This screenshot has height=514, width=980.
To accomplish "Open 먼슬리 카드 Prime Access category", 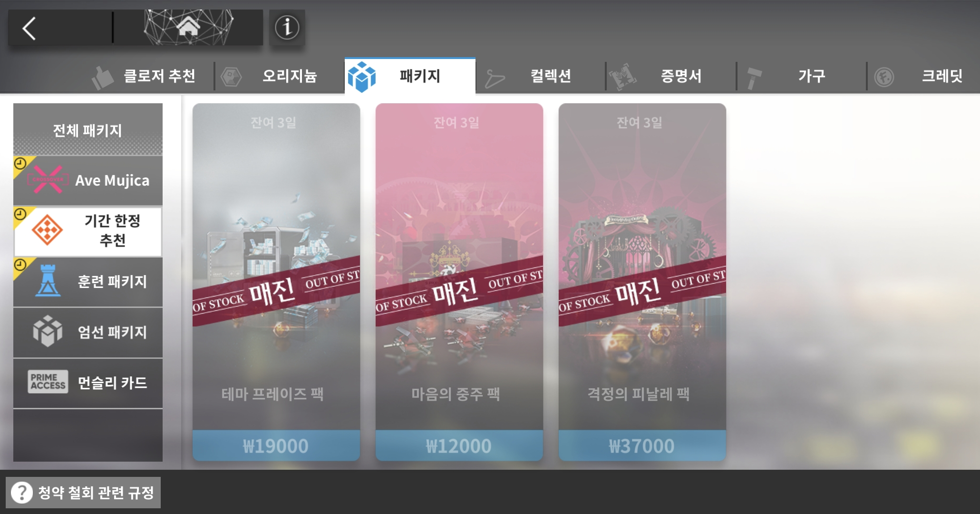I will click(88, 383).
